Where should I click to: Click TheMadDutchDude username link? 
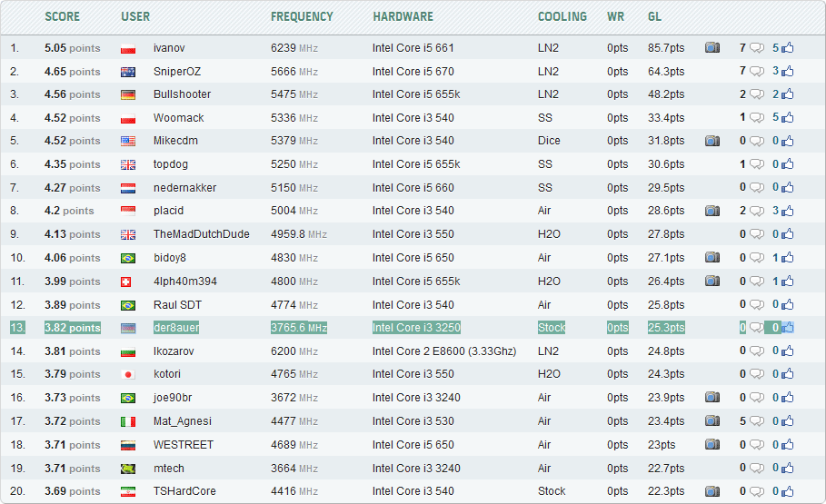pos(201,234)
